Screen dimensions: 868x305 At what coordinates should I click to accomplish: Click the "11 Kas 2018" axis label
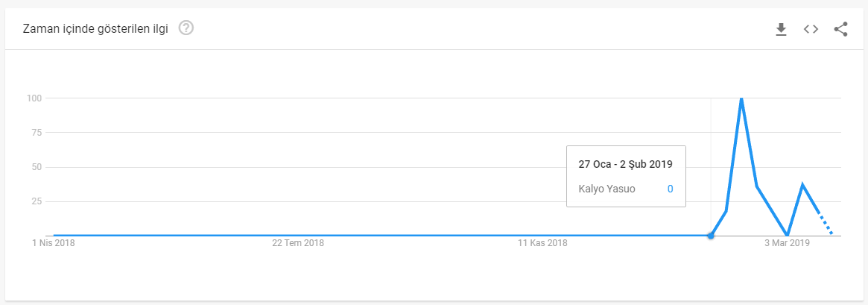tap(543, 243)
